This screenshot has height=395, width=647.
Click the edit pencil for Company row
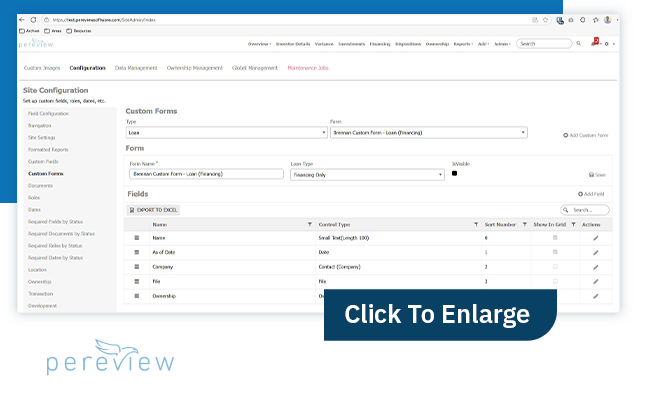596,267
